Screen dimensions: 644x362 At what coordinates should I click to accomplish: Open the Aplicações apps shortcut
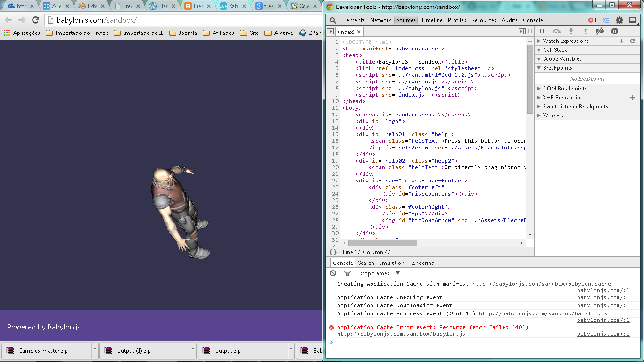pyautogui.click(x=22, y=33)
